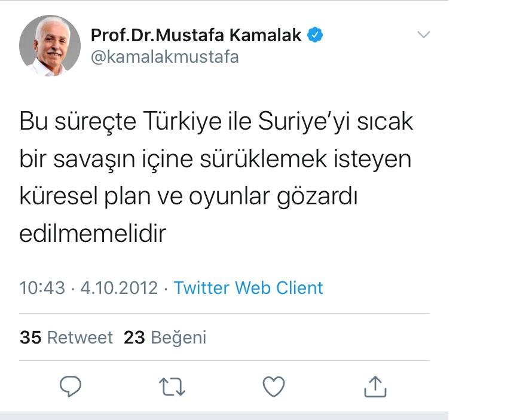Open the share tweet icon
526x420 pixels.
coord(375,387)
